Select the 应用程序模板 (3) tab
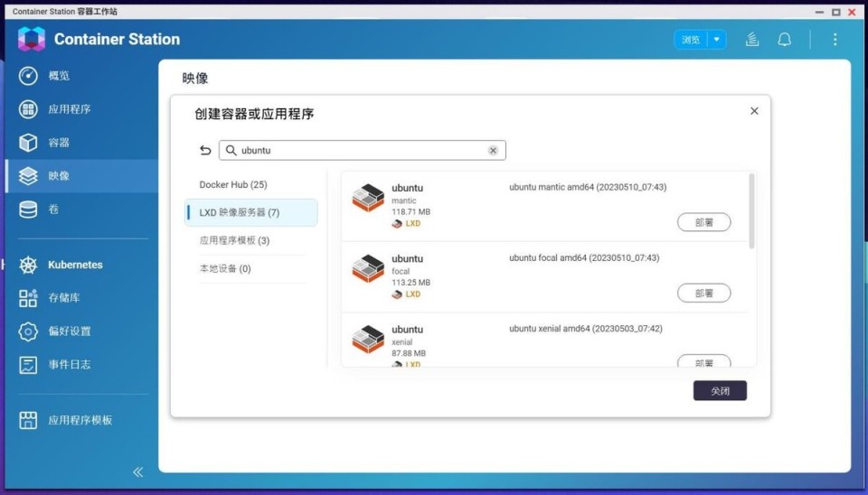This screenshot has width=868, height=495. point(235,240)
